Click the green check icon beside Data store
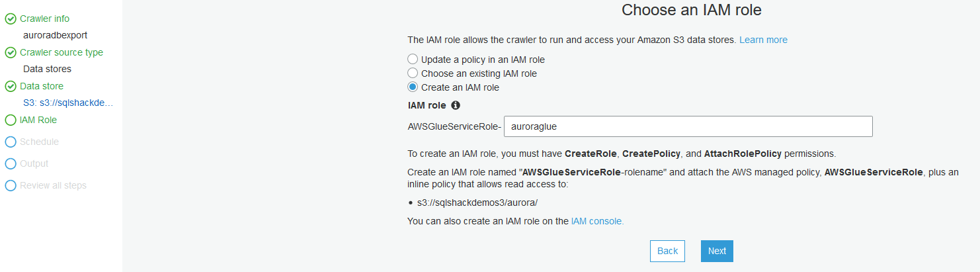980x272 pixels. coord(11,87)
